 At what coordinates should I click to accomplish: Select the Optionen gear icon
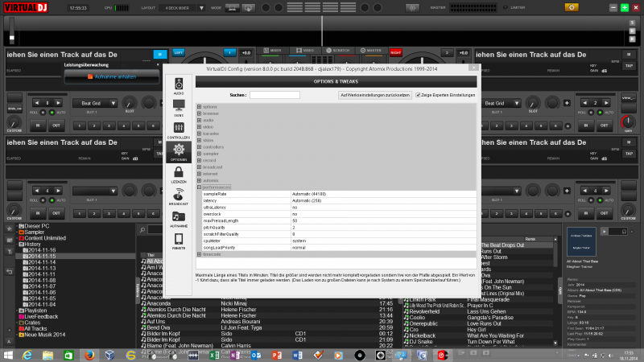pos(179,152)
